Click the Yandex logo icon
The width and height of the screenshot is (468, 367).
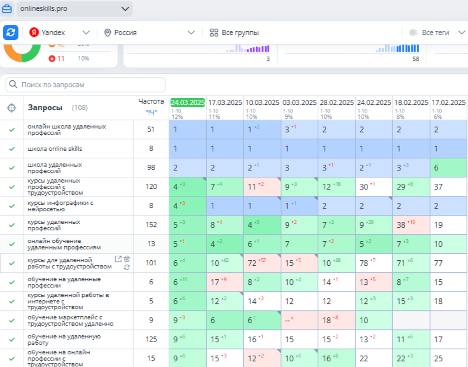(x=34, y=32)
